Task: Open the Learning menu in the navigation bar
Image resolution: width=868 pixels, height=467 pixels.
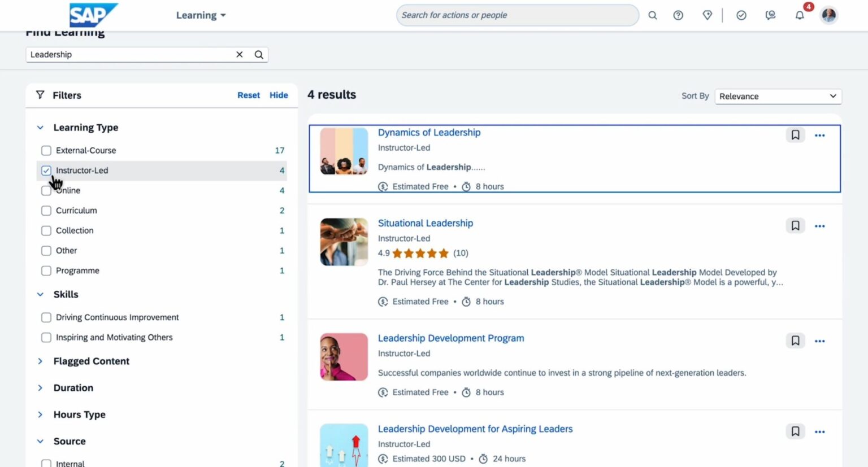Action: click(x=201, y=15)
